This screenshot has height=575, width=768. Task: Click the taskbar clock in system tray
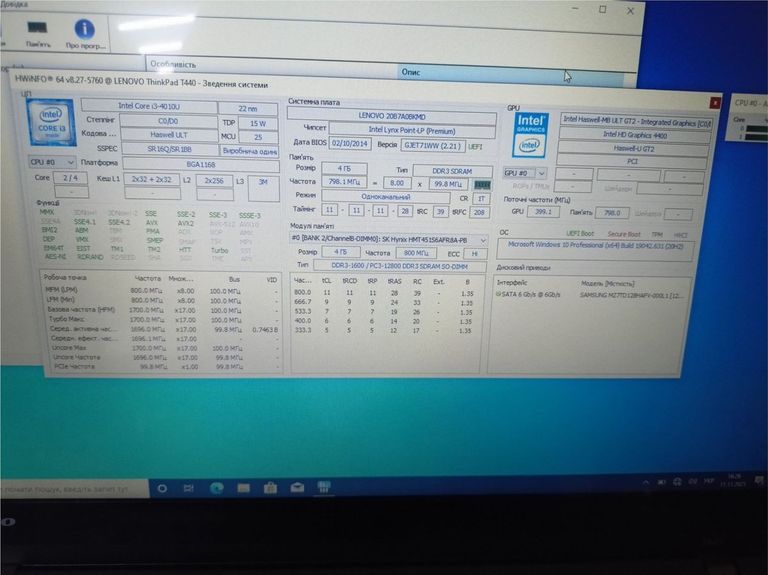733,479
